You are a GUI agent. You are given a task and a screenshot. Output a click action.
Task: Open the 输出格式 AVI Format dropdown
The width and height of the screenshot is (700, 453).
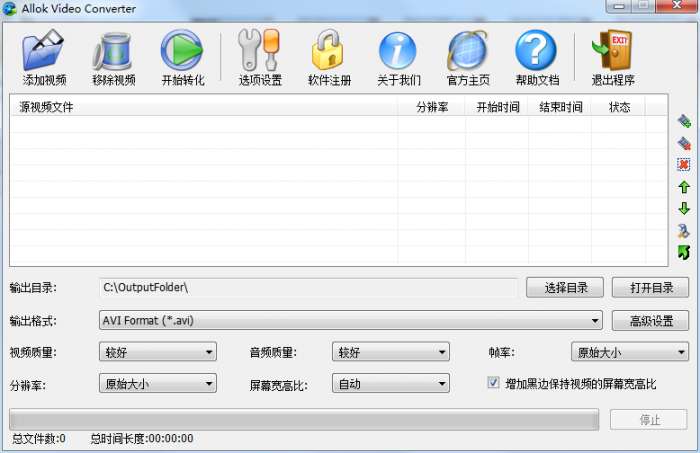pos(350,320)
